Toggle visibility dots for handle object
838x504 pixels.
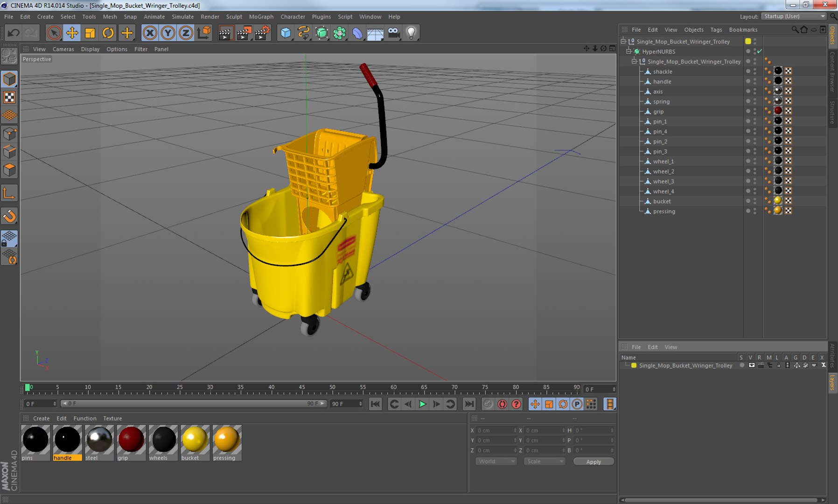754,81
